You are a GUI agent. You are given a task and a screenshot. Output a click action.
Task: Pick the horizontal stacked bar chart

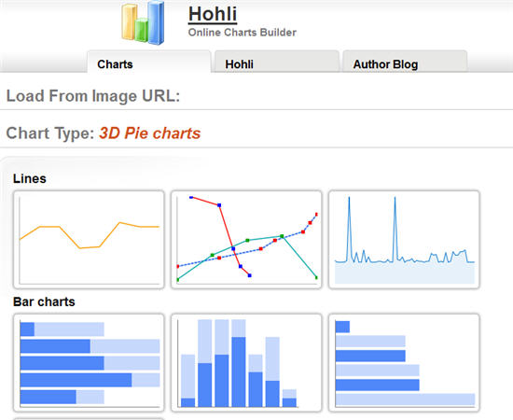(x=89, y=362)
